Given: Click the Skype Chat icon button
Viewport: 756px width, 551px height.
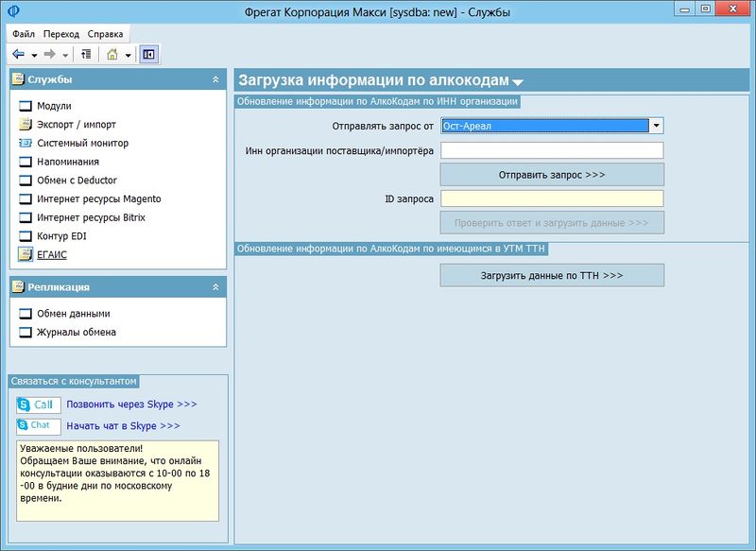Looking at the screenshot, I should tap(39, 426).
